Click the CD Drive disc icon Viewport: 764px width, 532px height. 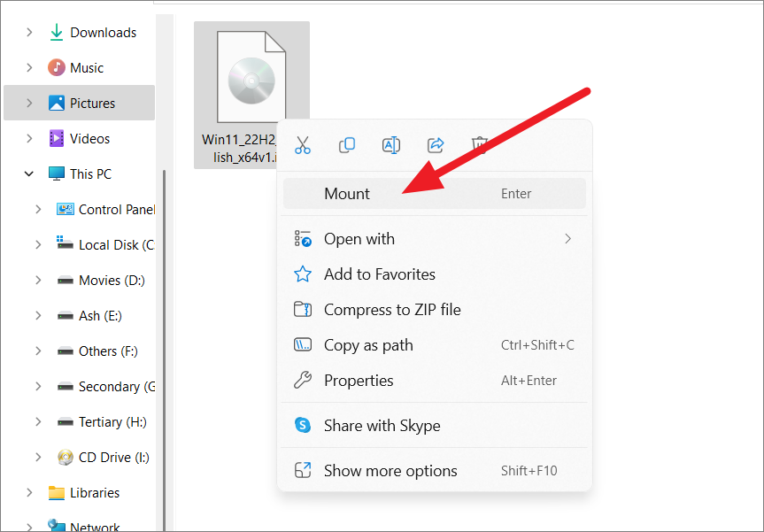coord(66,457)
